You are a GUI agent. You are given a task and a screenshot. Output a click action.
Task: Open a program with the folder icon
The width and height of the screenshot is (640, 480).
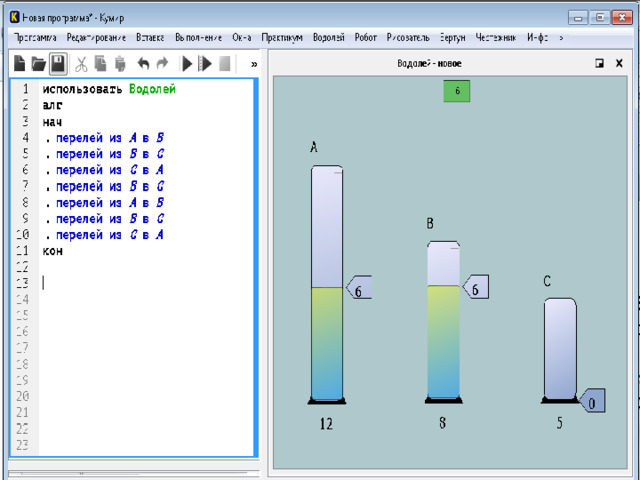pyautogui.click(x=38, y=64)
